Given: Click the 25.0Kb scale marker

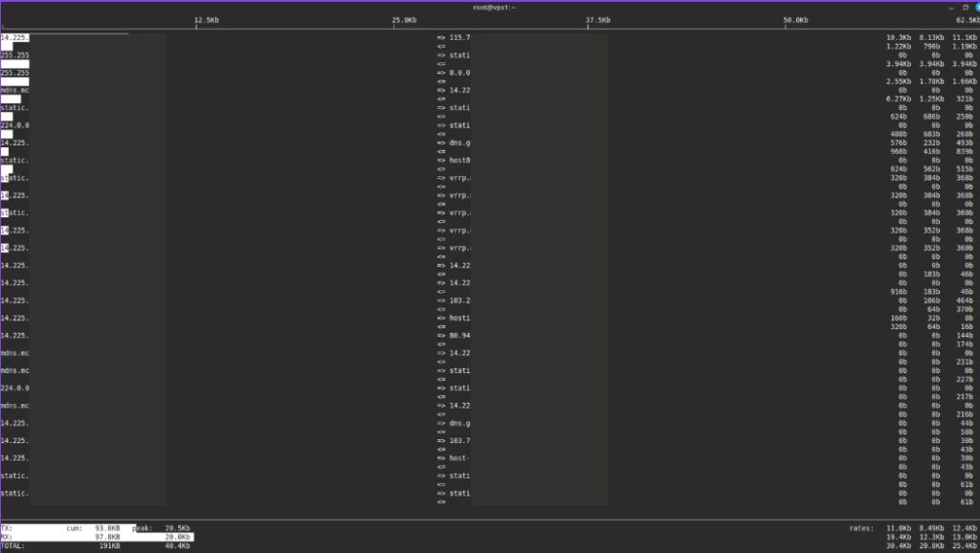Looking at the screenshot, I should click(404, 19).
